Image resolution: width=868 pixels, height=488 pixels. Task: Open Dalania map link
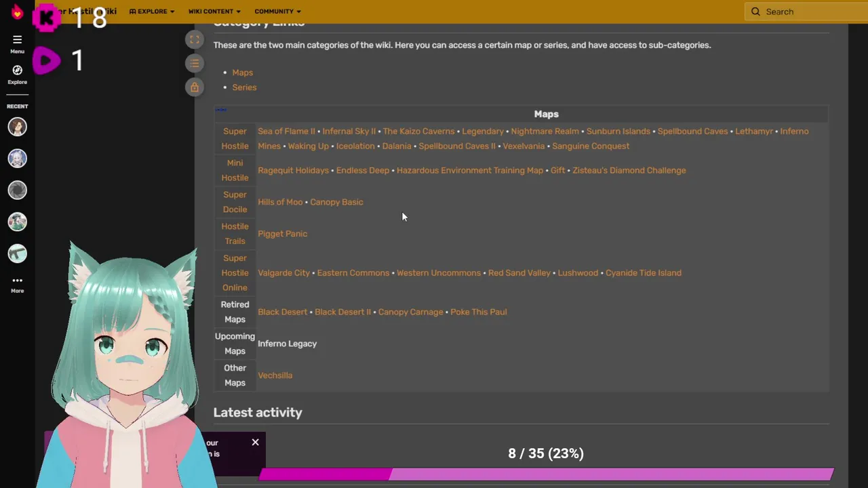tap(397, 146)
